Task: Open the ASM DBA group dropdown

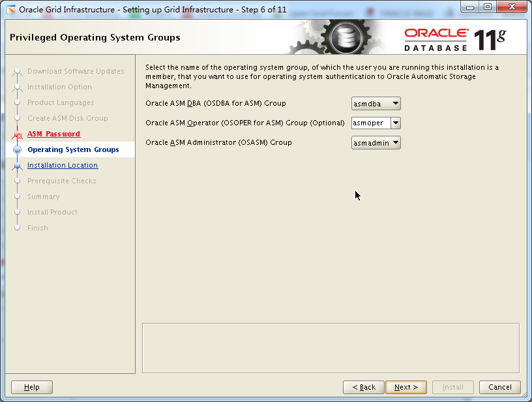Action: pos(376,104)
